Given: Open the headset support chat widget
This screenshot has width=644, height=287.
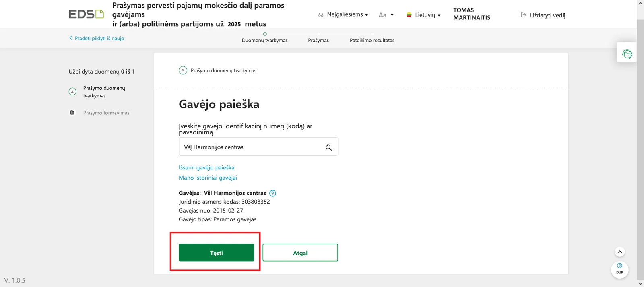Looking at the screenshot, I should tap(627, 54).
